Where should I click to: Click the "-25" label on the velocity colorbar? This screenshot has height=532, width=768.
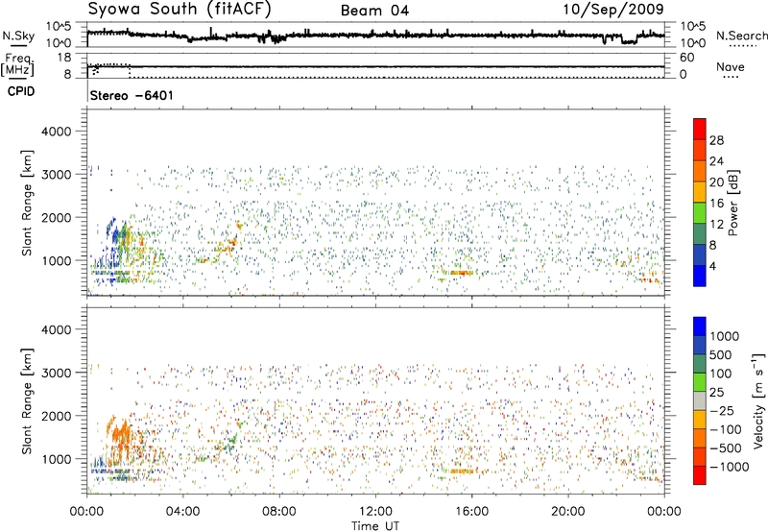[x=722, y=411]
